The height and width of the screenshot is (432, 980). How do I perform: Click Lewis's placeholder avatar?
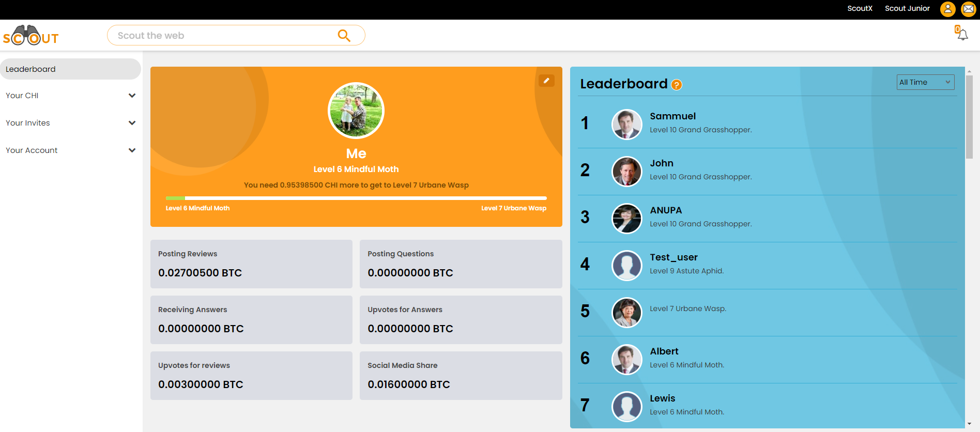coord(627,407)
